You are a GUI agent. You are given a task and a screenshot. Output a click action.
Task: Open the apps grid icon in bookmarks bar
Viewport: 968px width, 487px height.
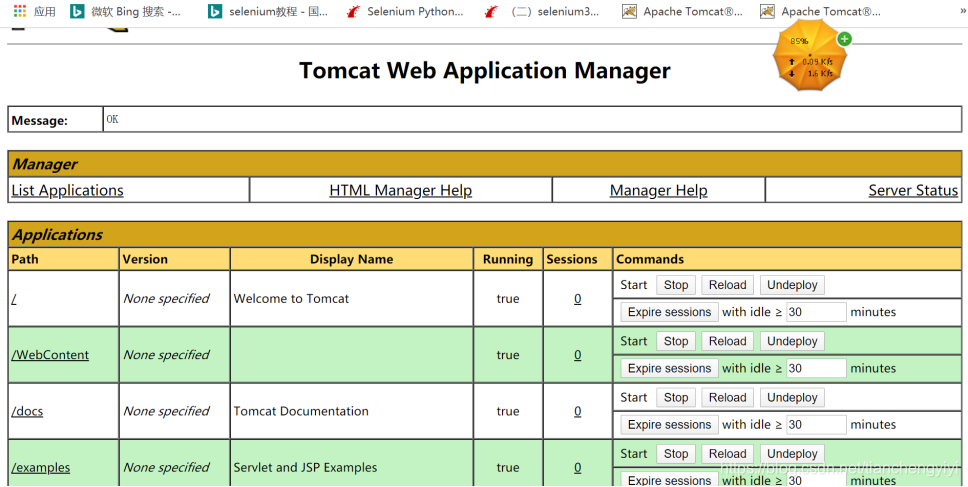(20, 11)
